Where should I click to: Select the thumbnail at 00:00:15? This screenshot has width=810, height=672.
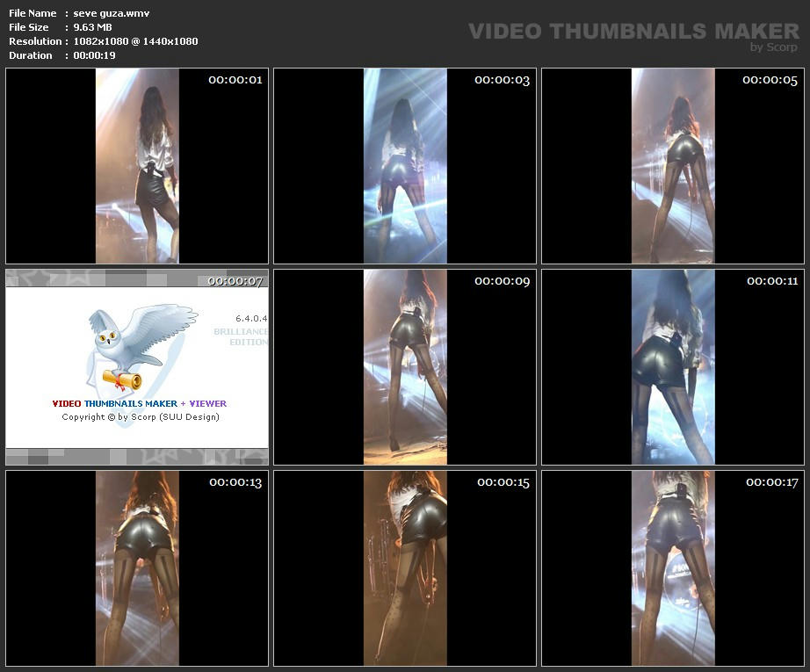405,568
